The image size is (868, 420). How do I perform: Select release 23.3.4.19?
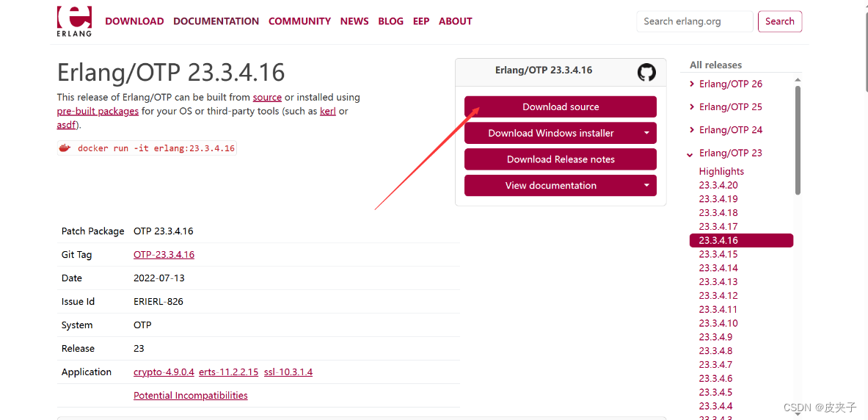coord(718,199)
